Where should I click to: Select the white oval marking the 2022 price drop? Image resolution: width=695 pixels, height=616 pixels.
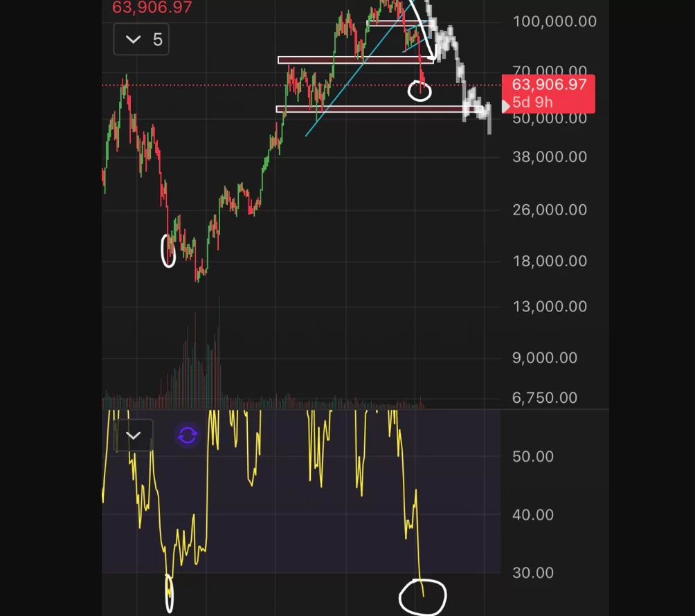coord(168,250)
